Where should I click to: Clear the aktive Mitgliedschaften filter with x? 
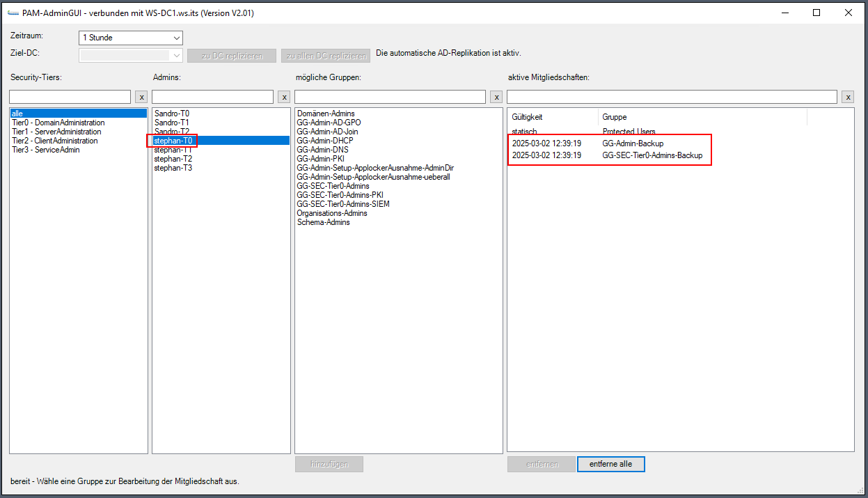[848, 97]
